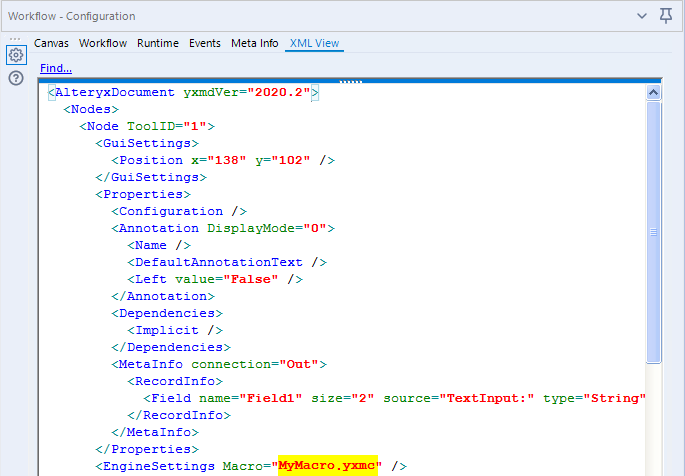Click the <Implicit /> line
Viewport: 685px width, 476px height.
175,331
